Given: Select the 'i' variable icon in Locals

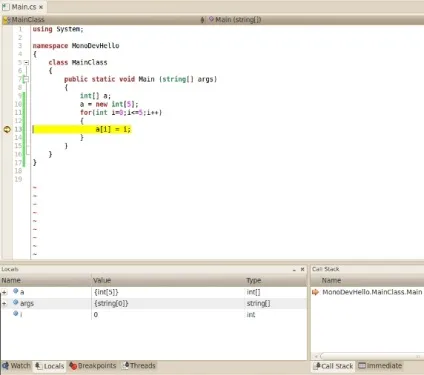Looking at the screenshot, I should point(15,314).
